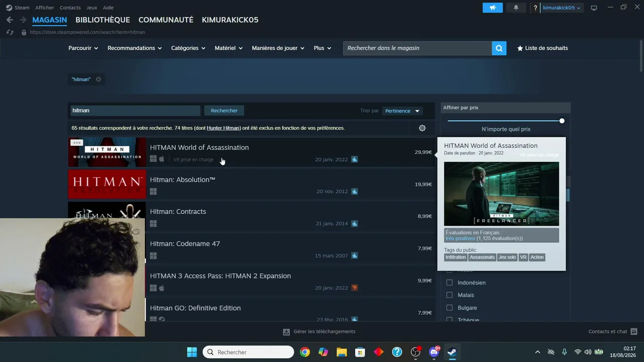The image size is (644, 362).
Task: Open search preferences gear icon
Action: [x=422, y=128]
